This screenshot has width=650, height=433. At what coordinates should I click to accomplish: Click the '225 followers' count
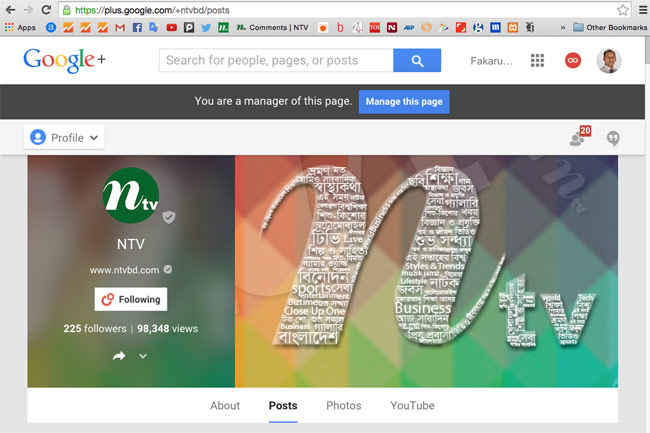click(95, 329)
